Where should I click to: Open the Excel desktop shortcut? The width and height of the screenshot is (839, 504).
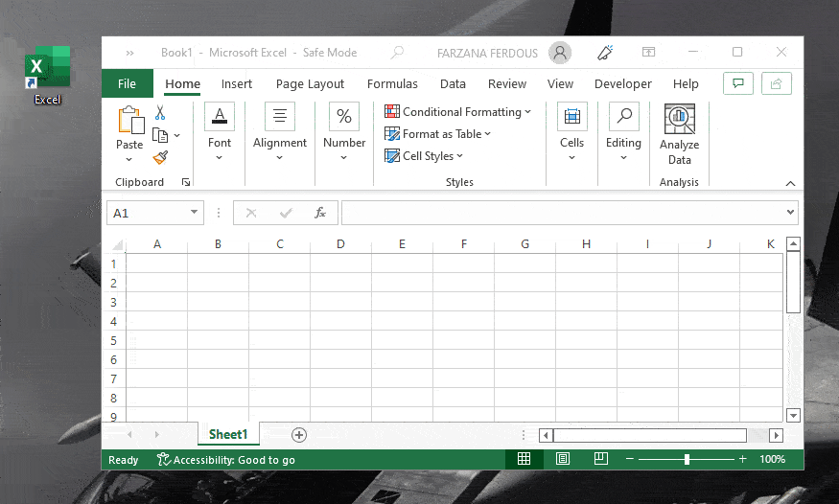[x=47, y=76]
